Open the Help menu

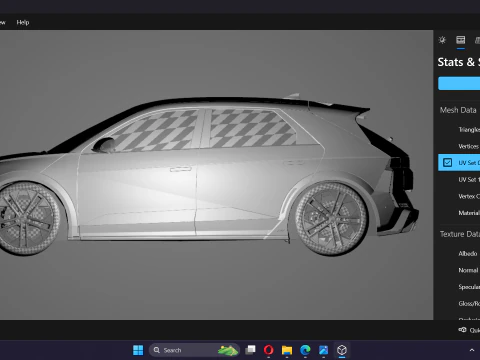[23, 22]
